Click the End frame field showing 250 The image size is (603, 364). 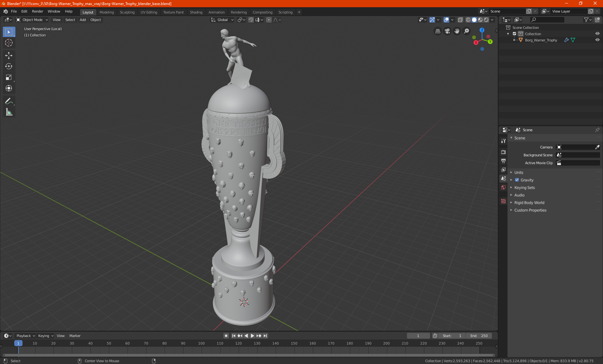click(479, 336)
